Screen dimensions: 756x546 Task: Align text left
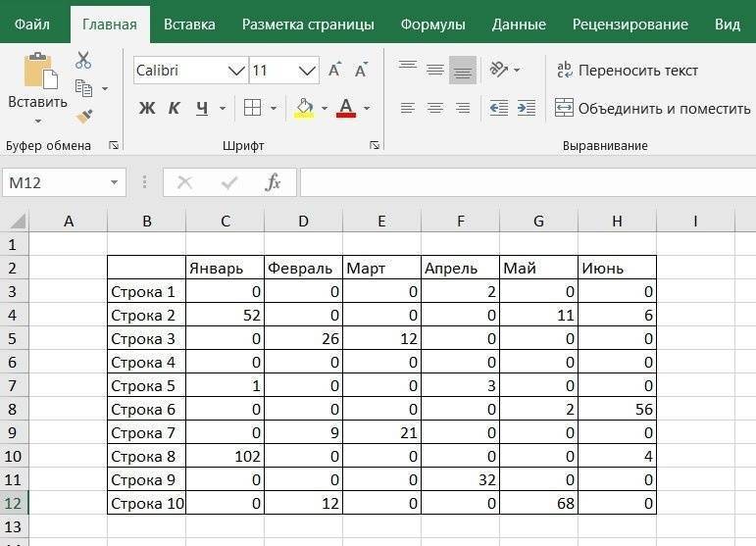[408, 108]
